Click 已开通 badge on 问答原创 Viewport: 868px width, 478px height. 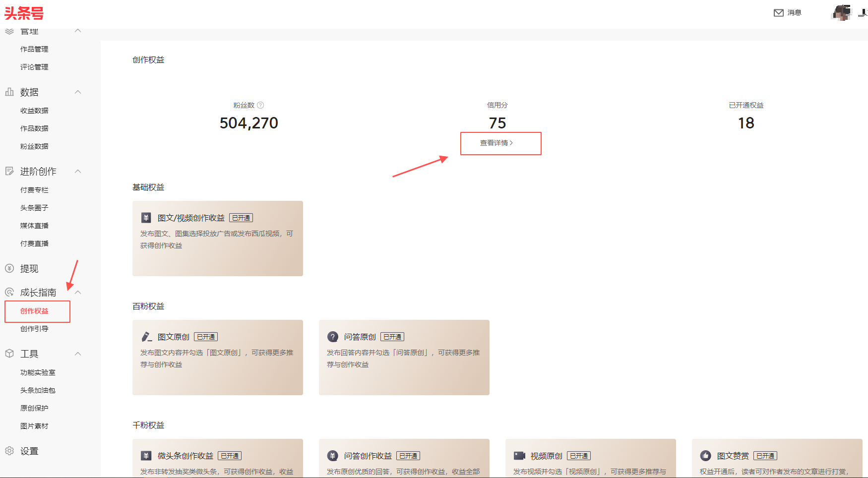(x=392, y=337)
